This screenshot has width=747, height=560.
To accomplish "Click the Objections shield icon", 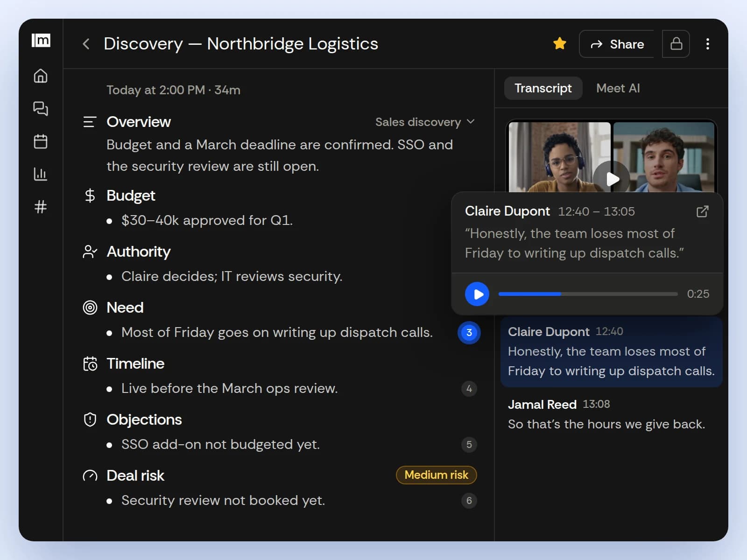I will 90,420.
